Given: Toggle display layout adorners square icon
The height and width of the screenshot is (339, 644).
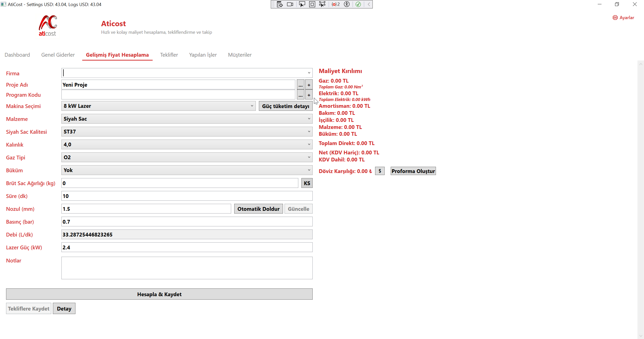Looking at the screenshot, I should pyautogui.click(x=312, y=4).
